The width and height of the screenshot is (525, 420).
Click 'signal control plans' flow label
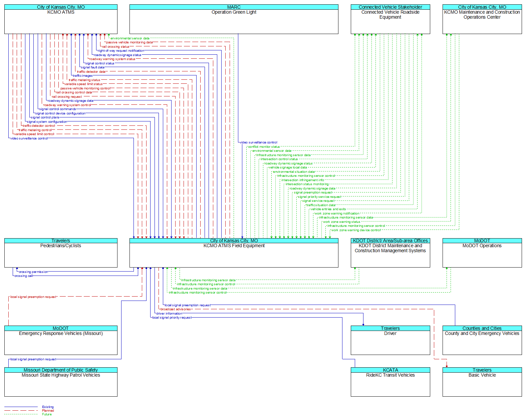45,117
